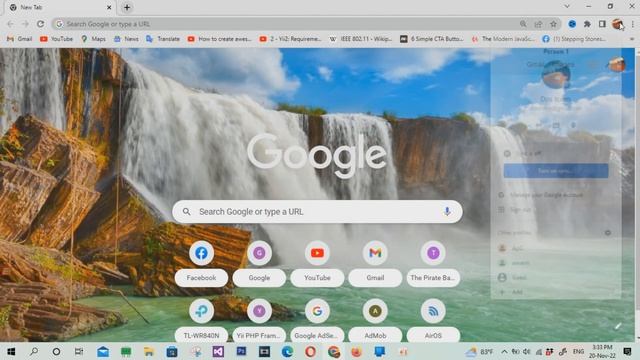Open the profile avatar in toolbar
640x360 pixels.
coord(617,24)
